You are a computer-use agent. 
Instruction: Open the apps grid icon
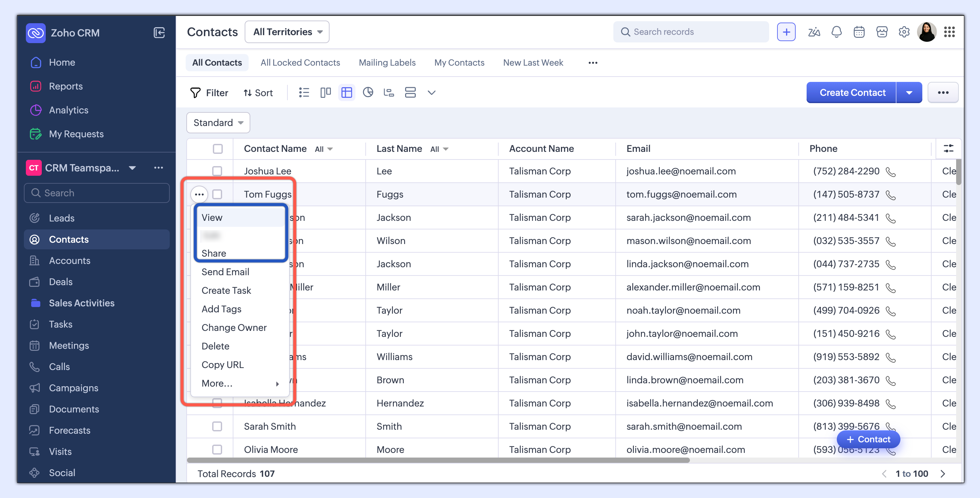(x=949, y=32)
